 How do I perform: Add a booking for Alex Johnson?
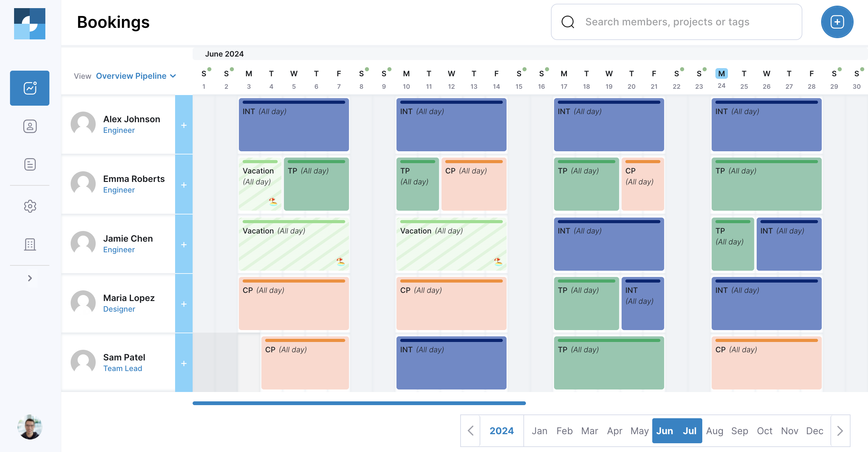tap(184, 125)
